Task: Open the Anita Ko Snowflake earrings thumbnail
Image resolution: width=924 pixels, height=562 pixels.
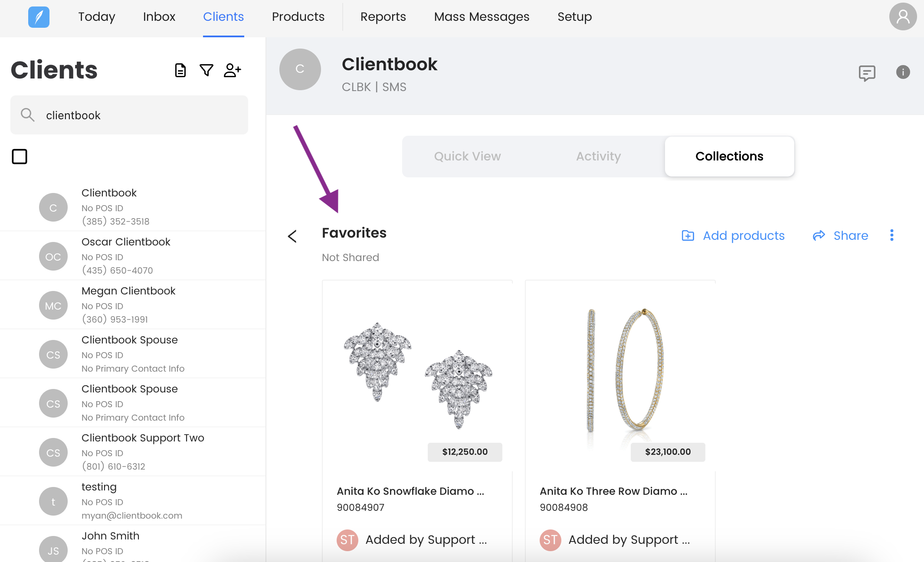Action: pyautogui.click(x=417, y=375)
